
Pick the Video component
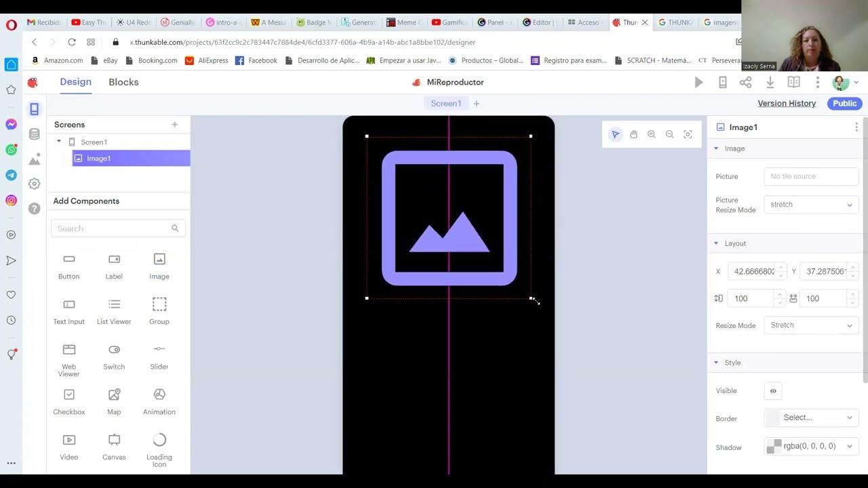(68, 447)
